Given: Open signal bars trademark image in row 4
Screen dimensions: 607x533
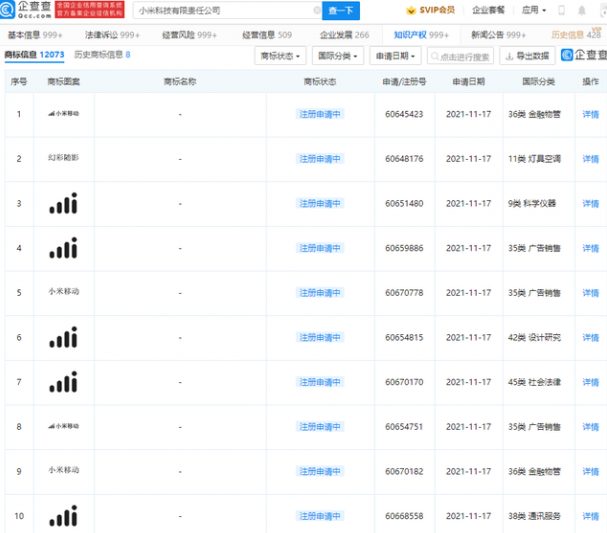Looking at the screenshot, I should (63, 248).
